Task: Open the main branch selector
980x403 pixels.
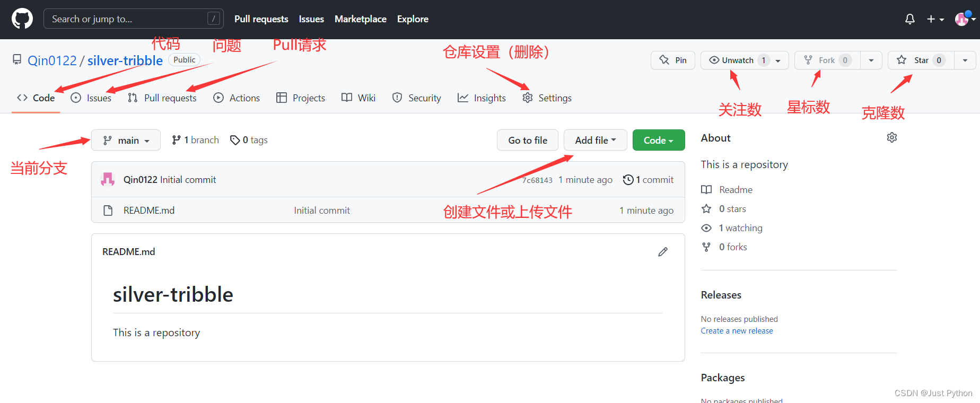Action: point(126,140)
